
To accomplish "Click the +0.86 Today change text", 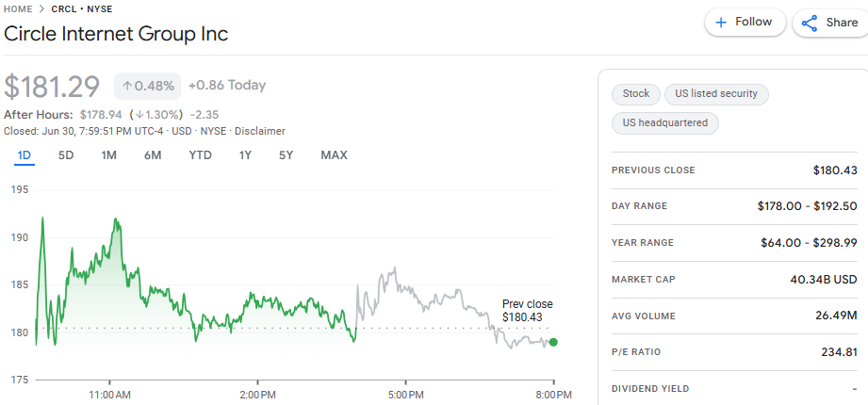I will [227, 85].
